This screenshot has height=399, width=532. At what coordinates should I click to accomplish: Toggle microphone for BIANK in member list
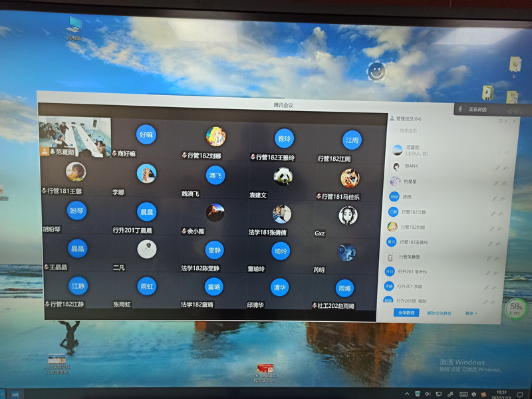(496, 167)
